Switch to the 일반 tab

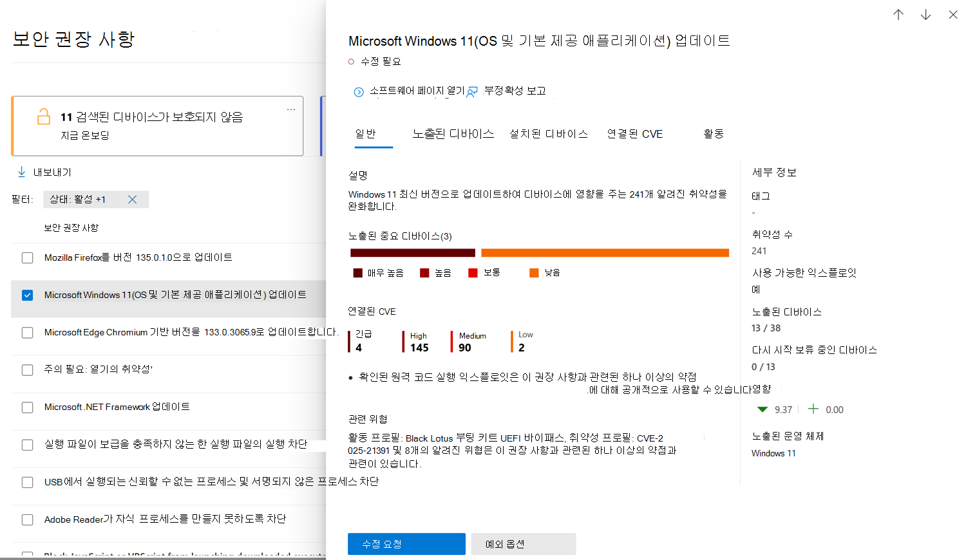(366, 134)
